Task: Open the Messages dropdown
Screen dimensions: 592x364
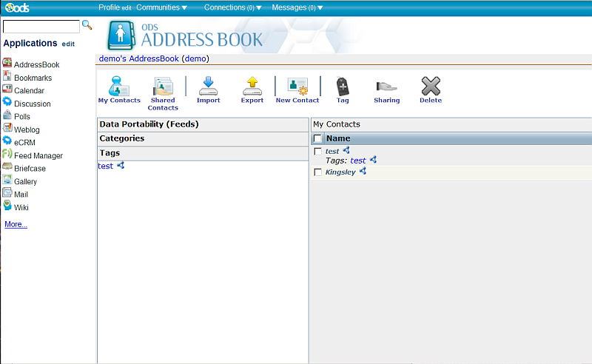Action: click(297, 7)
